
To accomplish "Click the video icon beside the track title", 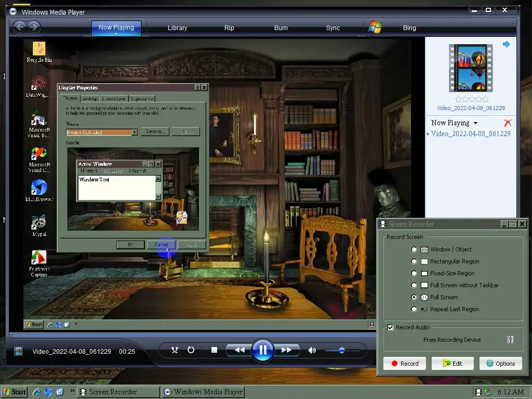I will pyautogui.click(x=18, y=351).
